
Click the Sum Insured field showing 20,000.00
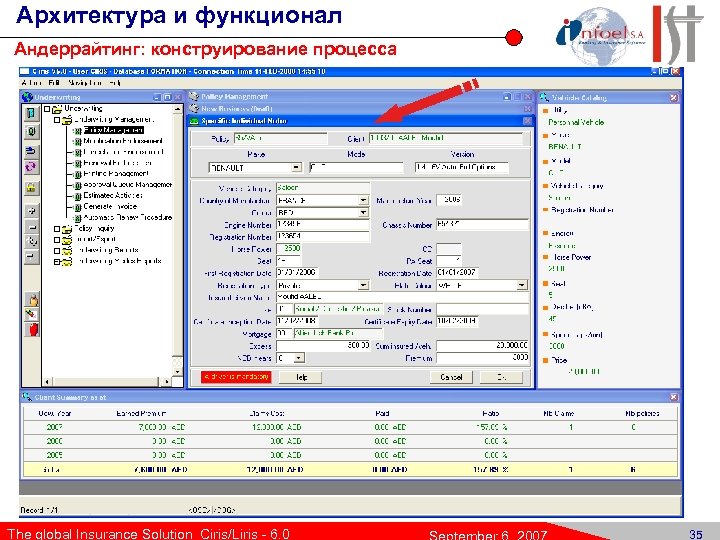pos(483,345)
